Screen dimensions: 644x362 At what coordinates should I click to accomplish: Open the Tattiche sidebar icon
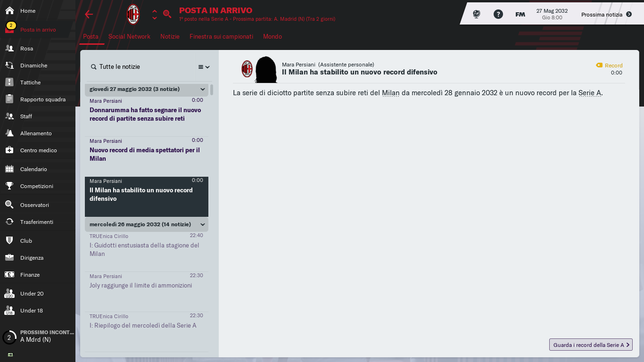pos(9,82)
